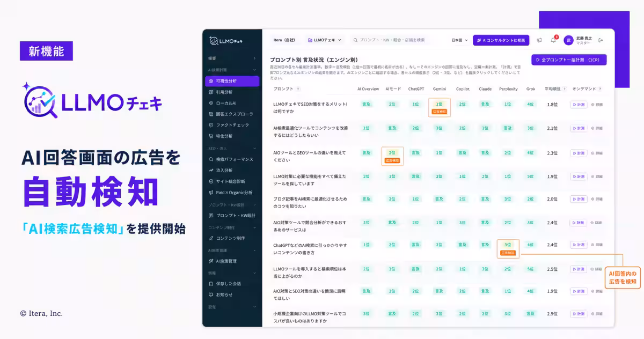644x339 pixels.
Task: Open 詳細 for the AIOツールとGEOツール row
Action: point(597,153)
